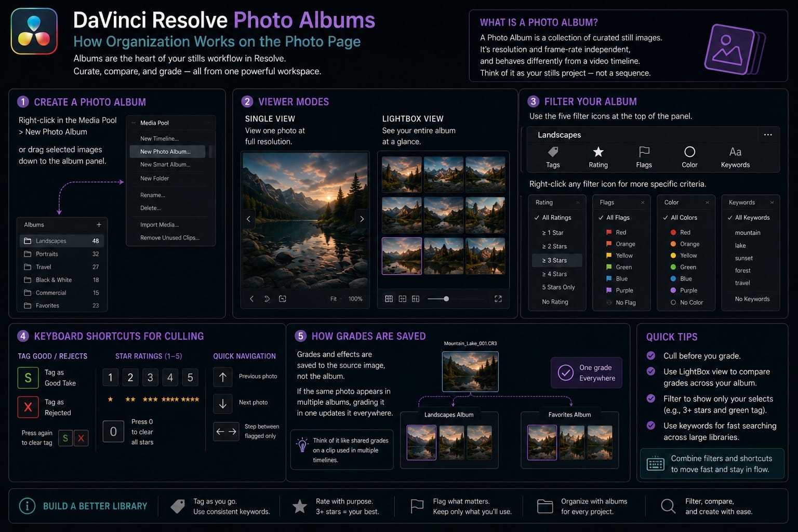Add a new album with plus icon

[x=99, y=224]
